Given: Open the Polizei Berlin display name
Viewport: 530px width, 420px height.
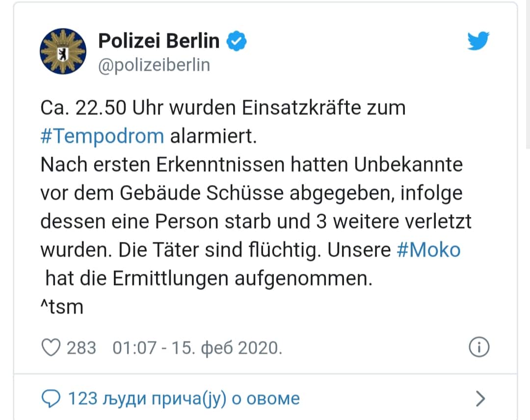Looking at the screenshot, I should pos(159,41).
